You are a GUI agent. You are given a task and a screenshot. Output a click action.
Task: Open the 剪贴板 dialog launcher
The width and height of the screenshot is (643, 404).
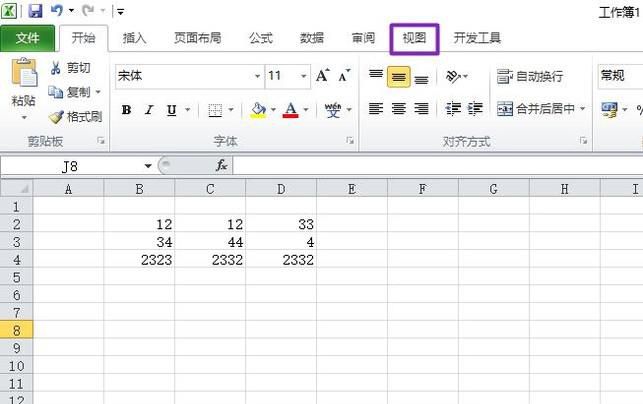[100, 141]
